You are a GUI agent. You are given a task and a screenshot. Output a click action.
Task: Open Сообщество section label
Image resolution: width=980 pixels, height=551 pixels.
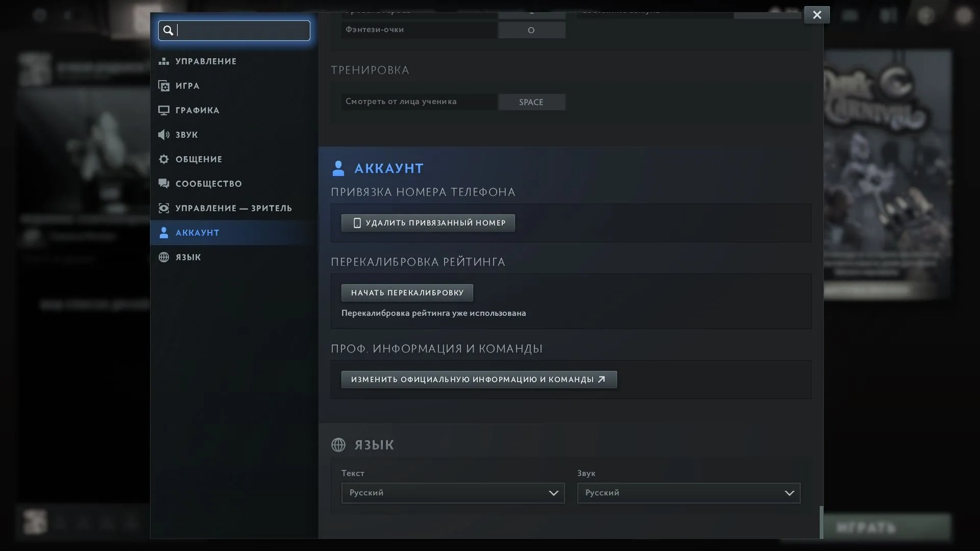(209, 184)
